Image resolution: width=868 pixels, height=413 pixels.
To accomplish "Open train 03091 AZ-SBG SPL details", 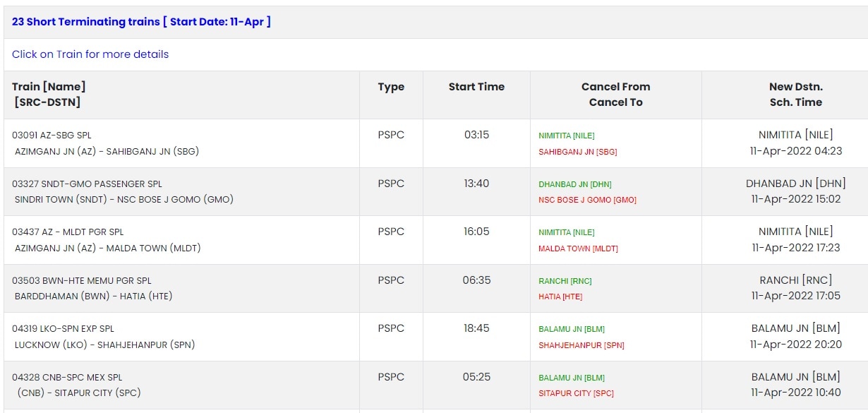I will click(x=52, y=135).
